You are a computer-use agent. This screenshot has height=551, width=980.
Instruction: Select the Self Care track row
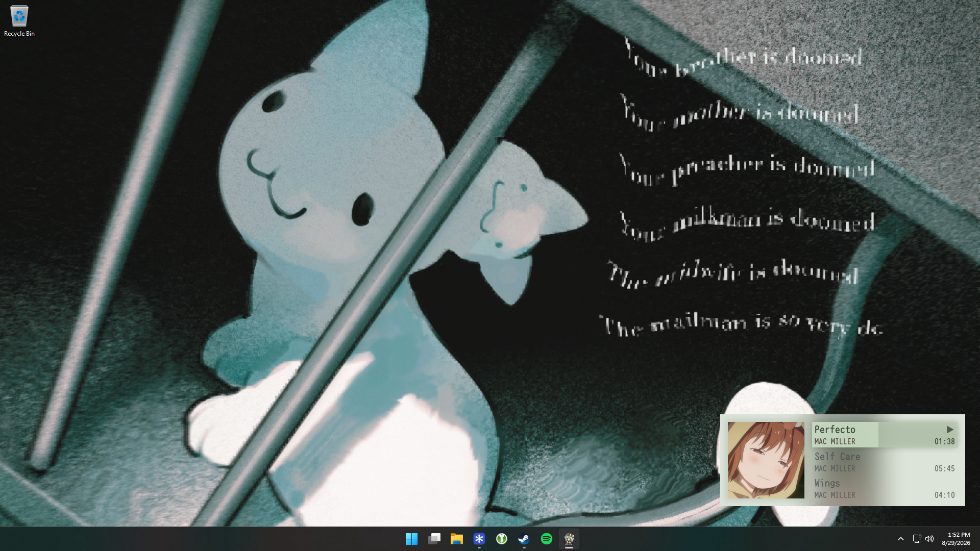tap(885, 462)
